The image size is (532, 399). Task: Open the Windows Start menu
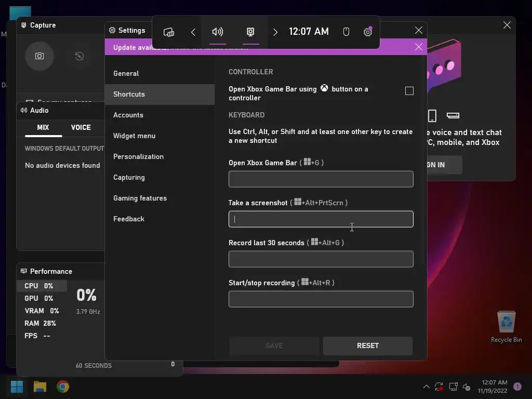pyautogui.click(x=17, y=387)
